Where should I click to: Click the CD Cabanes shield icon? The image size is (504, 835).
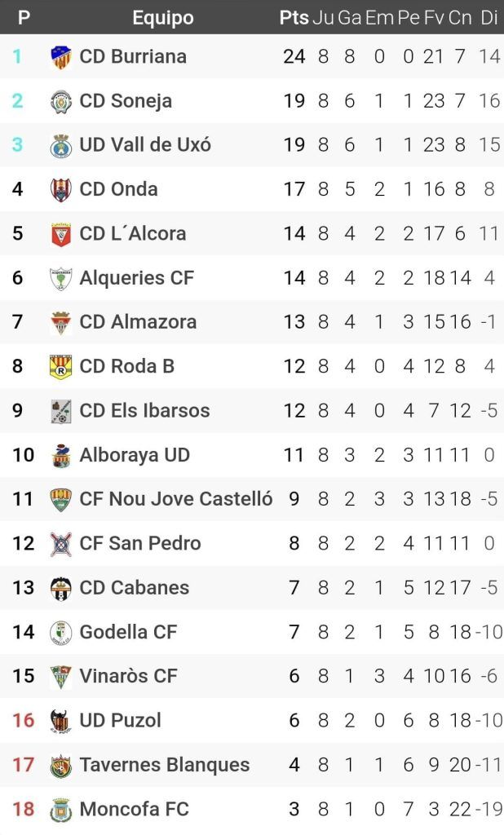(x=60, y=588)
